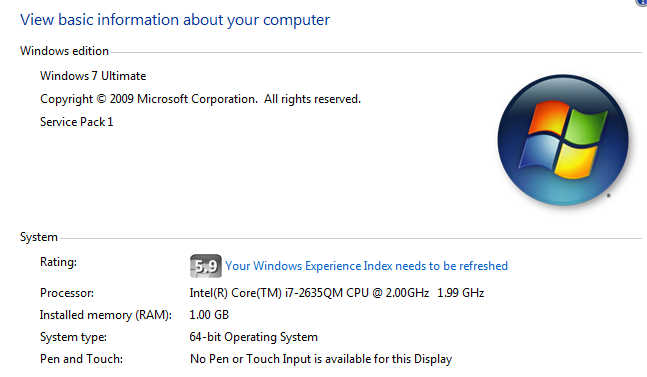Image resolution: width=647 pixels, height=377 pixels.
Task: Click the 'View basic information about your computer' heading
Action: 175,20
